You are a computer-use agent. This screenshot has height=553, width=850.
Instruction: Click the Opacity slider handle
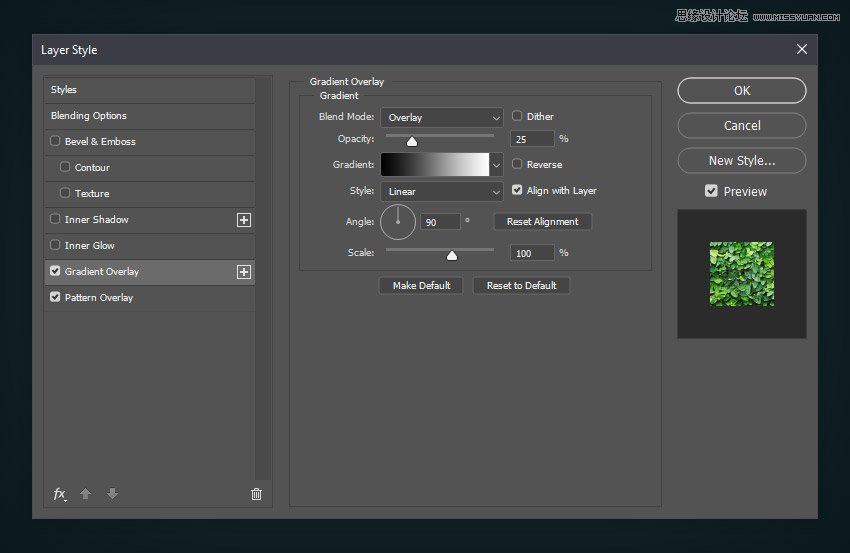point(411,141)
